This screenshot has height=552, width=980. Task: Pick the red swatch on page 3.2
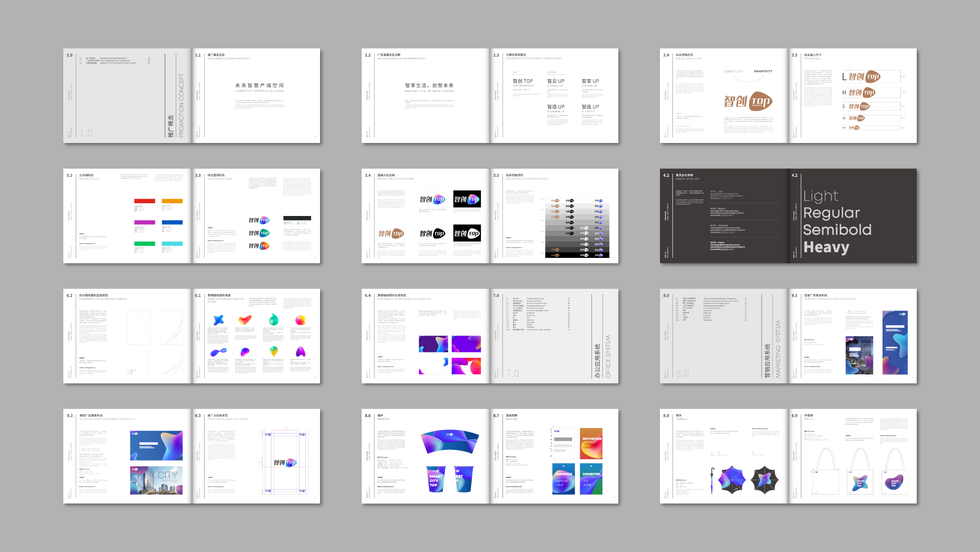[144, 201]
